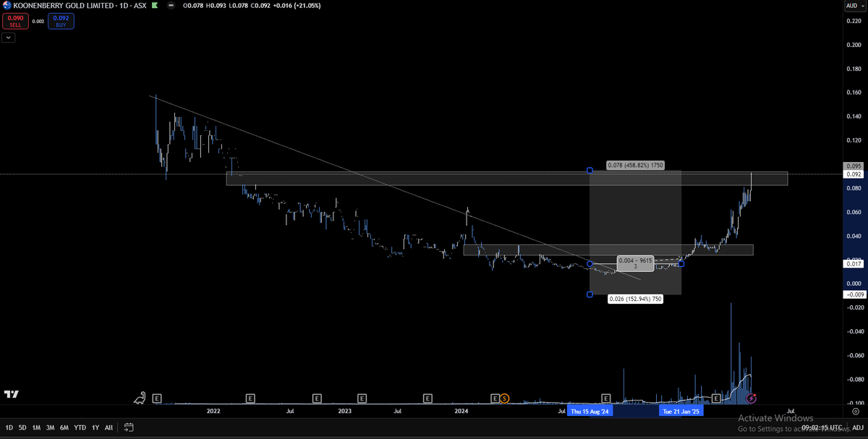The height and width of the screenshot is (439, 868).
Task: Switch to the All range tab
Action: [109, 427]
